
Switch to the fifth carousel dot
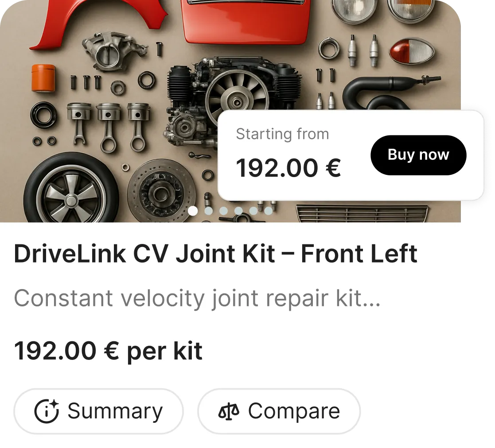(253, 211)
